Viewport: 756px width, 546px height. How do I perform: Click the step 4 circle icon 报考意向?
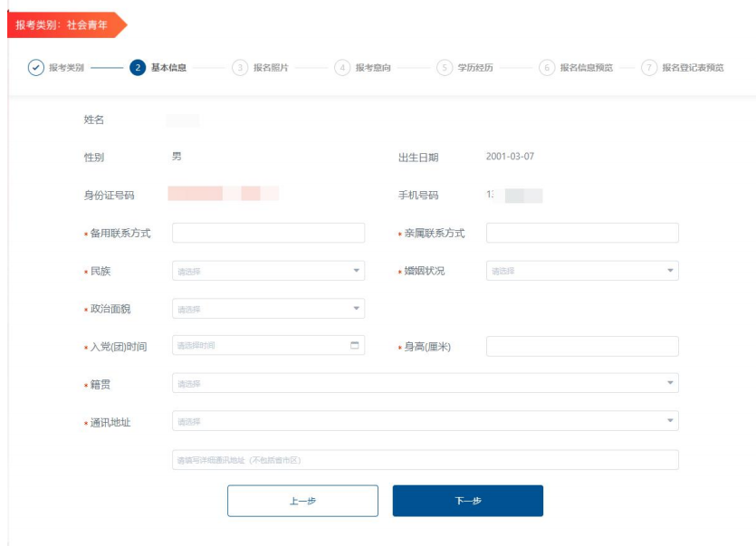pos(342,68)
